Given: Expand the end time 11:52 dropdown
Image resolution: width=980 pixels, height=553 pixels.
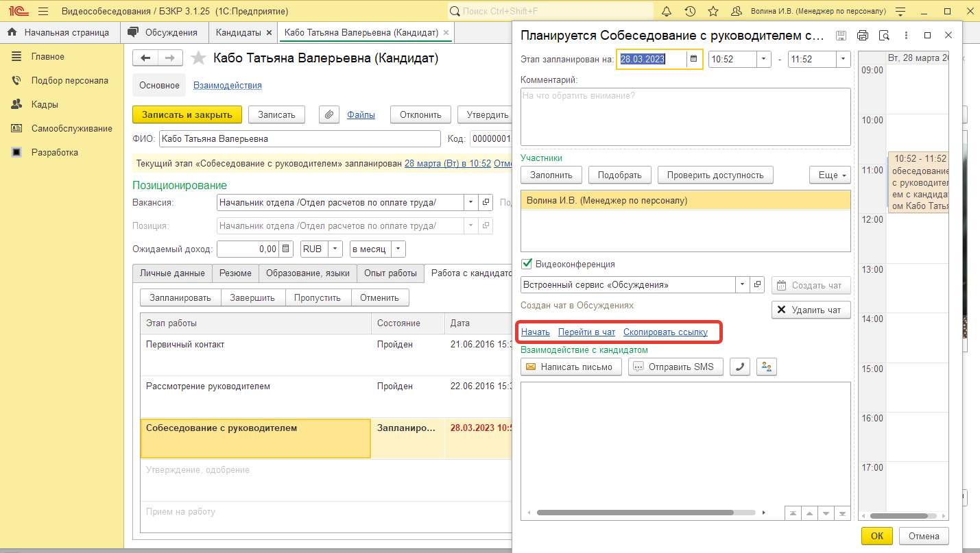Looking at the screenshot, I should [x=844, y=59].
